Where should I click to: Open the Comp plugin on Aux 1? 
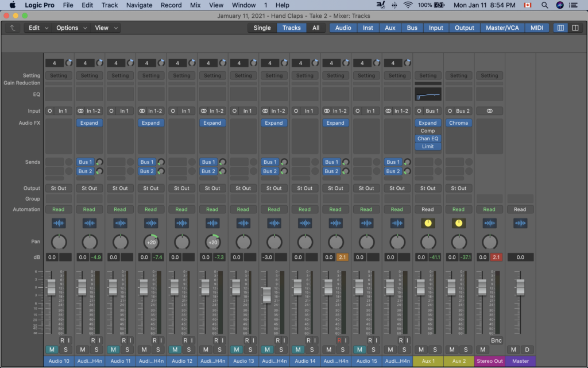[x=427, y=131]
